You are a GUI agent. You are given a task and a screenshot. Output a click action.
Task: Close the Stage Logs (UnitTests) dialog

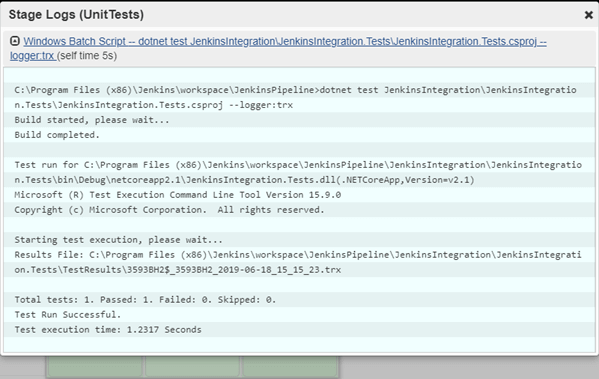tap(589, 15)
